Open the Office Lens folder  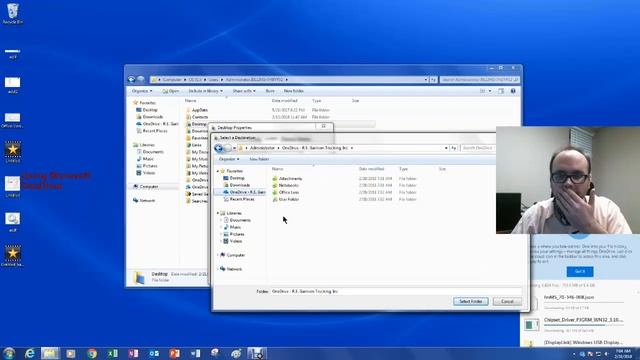coord(289,192)
